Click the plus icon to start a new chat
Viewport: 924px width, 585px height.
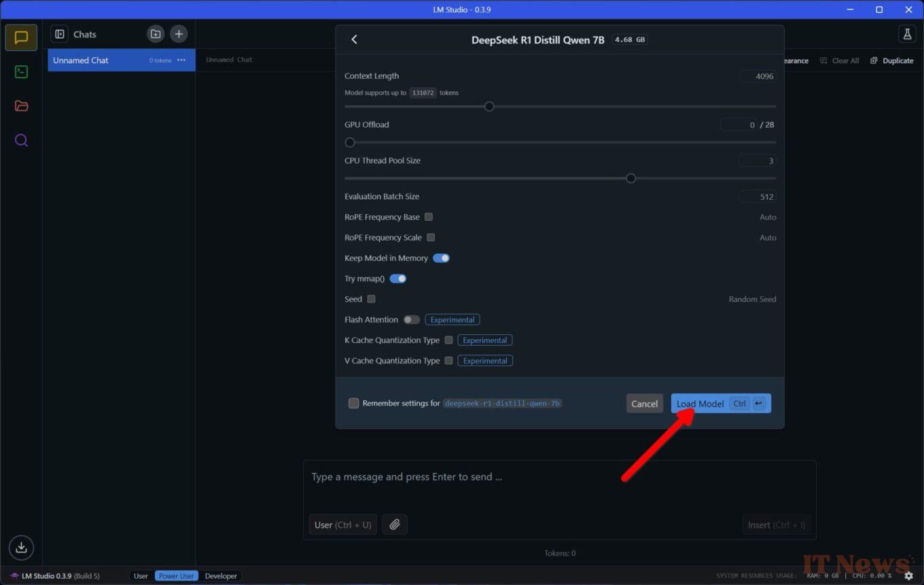point(179,34)
